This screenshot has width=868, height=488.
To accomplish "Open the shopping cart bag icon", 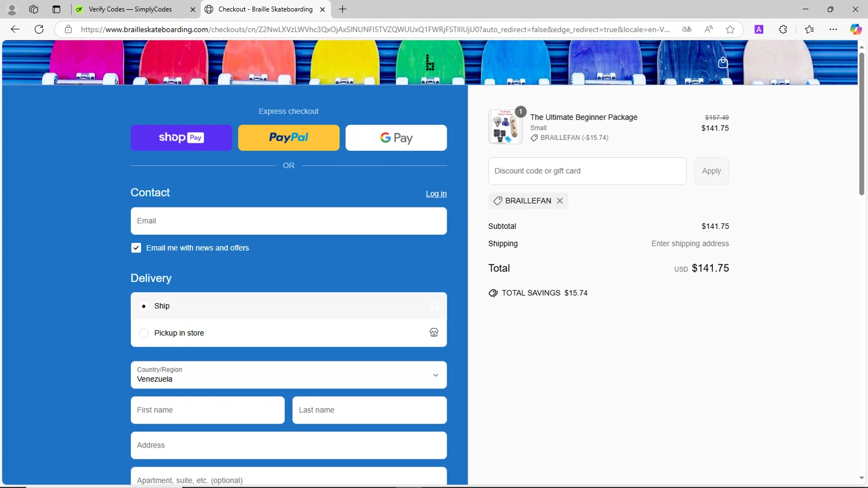I will point(723,62).
